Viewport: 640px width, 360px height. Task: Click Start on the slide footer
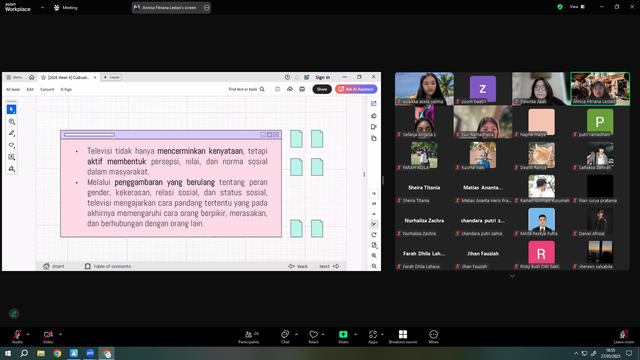[x=54, y=266]
